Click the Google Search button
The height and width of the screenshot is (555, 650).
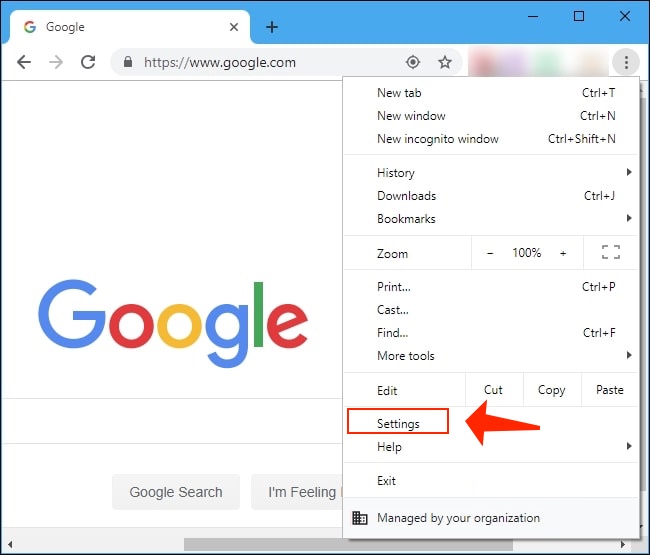click(176, 492)
